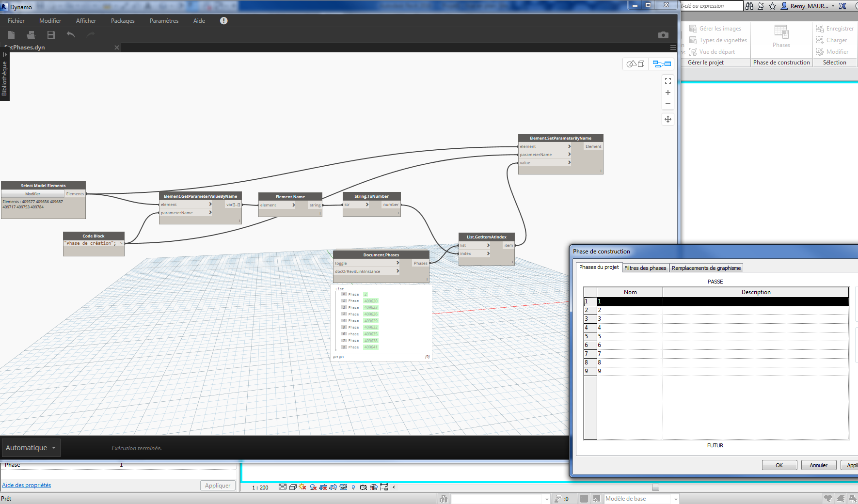The image size is (858, 504).
Task: Click the Undo arrow icon
Action: 71,35
